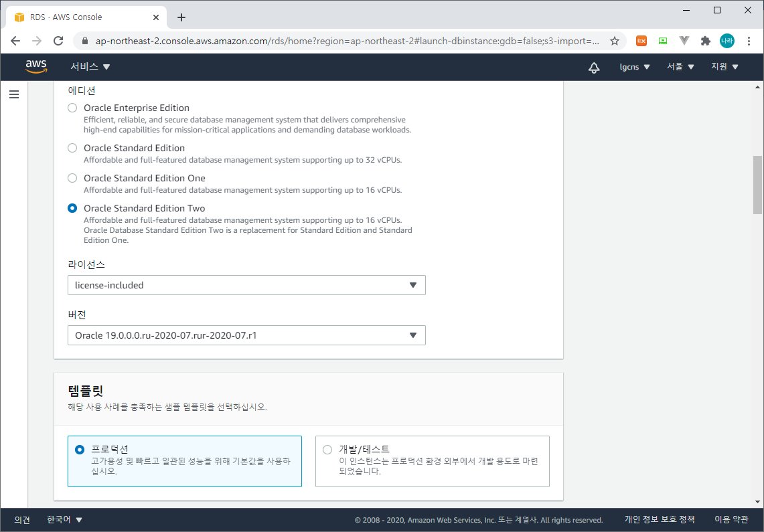
Task: Select Oracle Standard Edition Two radio button
Action: (72, 208)
